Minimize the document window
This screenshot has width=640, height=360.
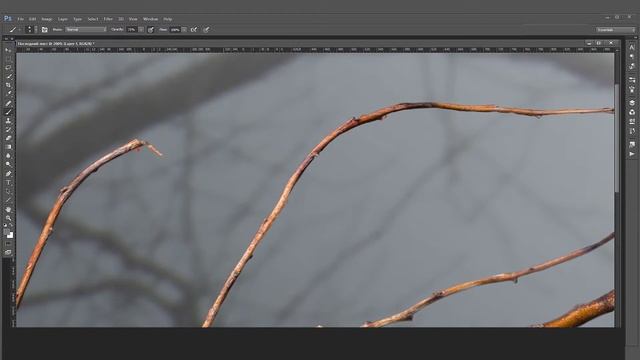click(x=589, y=43)
